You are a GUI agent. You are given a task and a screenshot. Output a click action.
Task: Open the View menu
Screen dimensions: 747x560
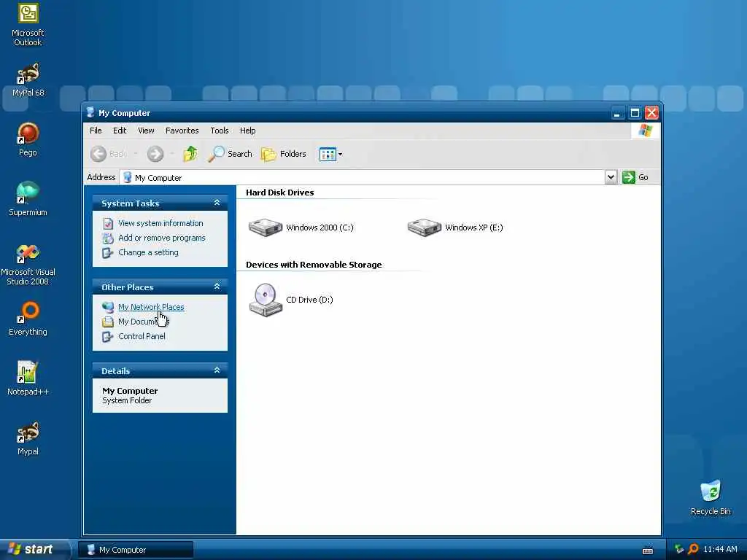point(146,131)
